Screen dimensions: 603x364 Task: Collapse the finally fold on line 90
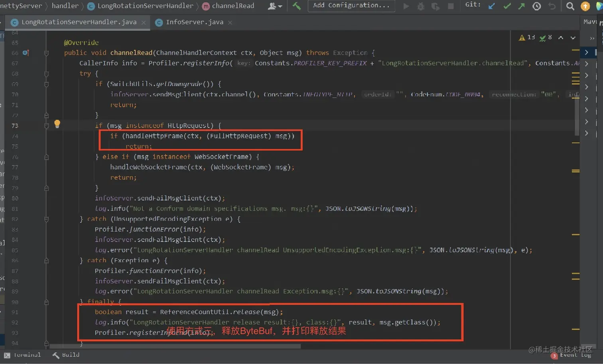coord(46,302)
